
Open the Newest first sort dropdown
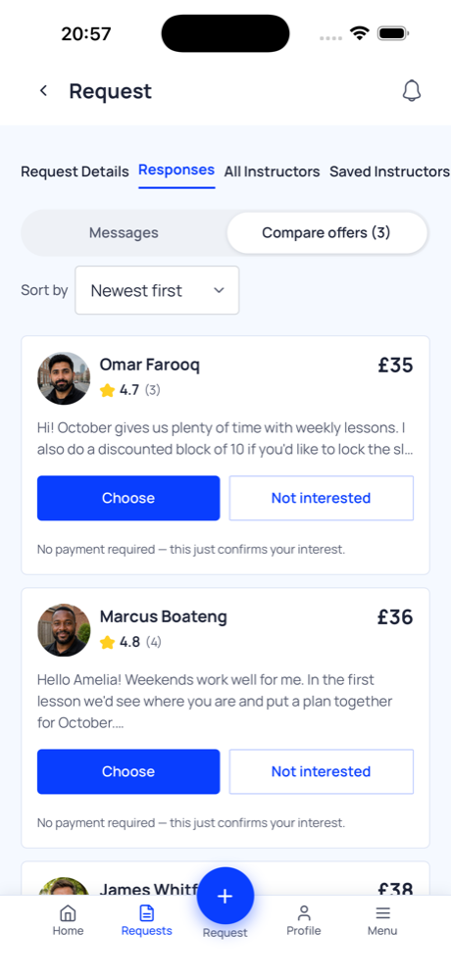point(157,290)
